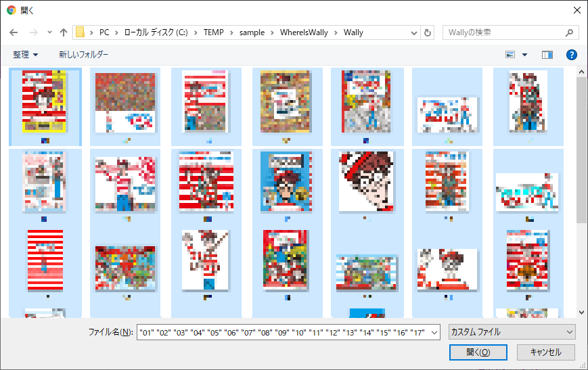Click the vertical scrollbar thumb
The height and width of the screenshot is (370, 588).
(582, 150)
